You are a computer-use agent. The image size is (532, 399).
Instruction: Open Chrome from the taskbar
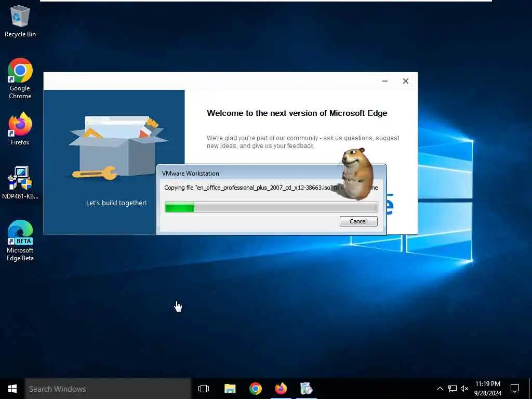(256, 389)
